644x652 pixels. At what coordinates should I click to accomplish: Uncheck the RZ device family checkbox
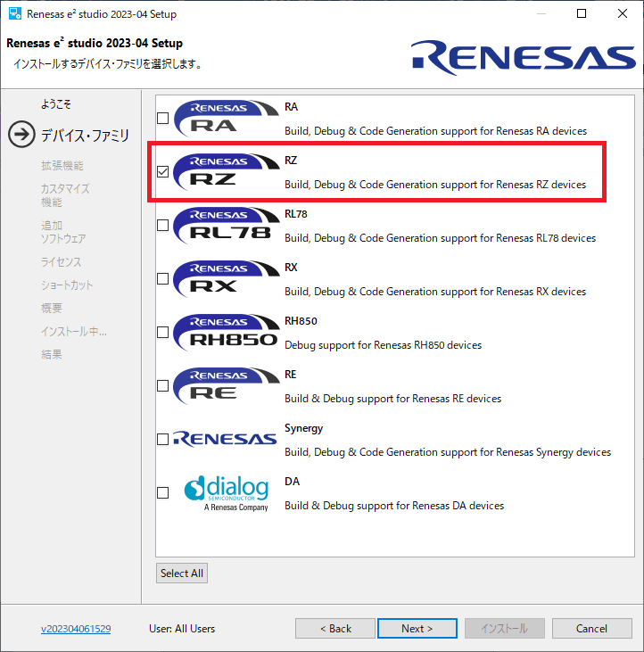[163, 172]
